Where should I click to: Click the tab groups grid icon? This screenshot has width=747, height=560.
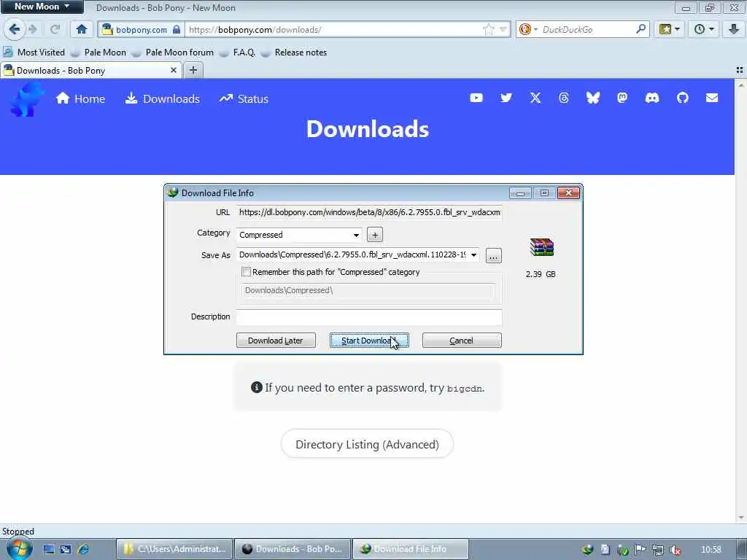pyautogui.click(x=740, y=70)
